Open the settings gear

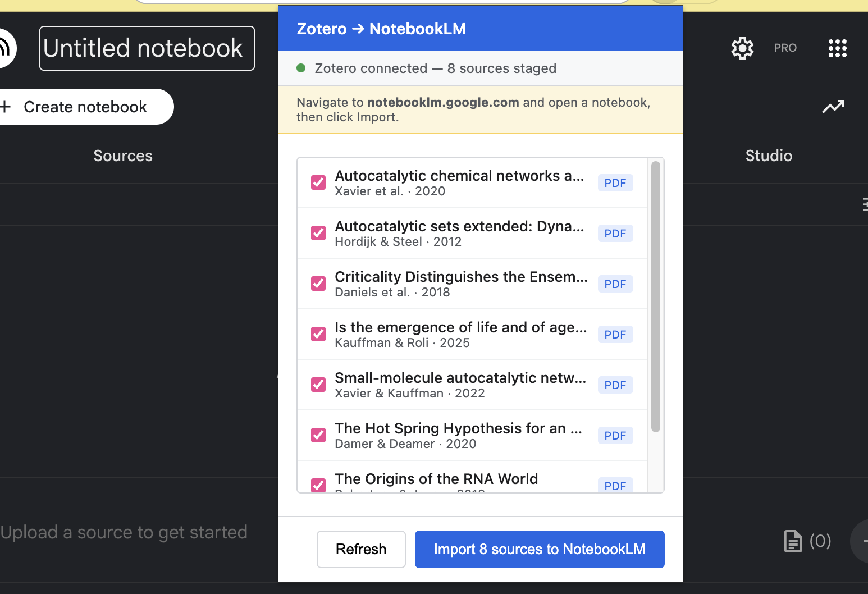(x=742, y=48)
